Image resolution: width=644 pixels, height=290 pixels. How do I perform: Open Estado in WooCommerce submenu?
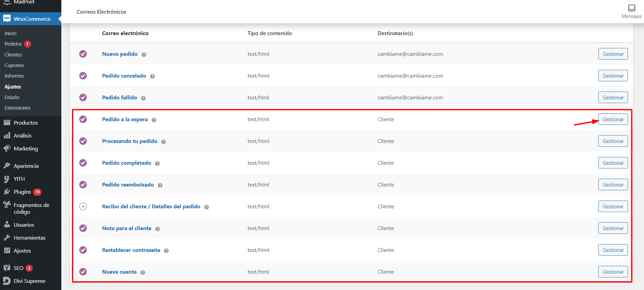tap(12, 97)
